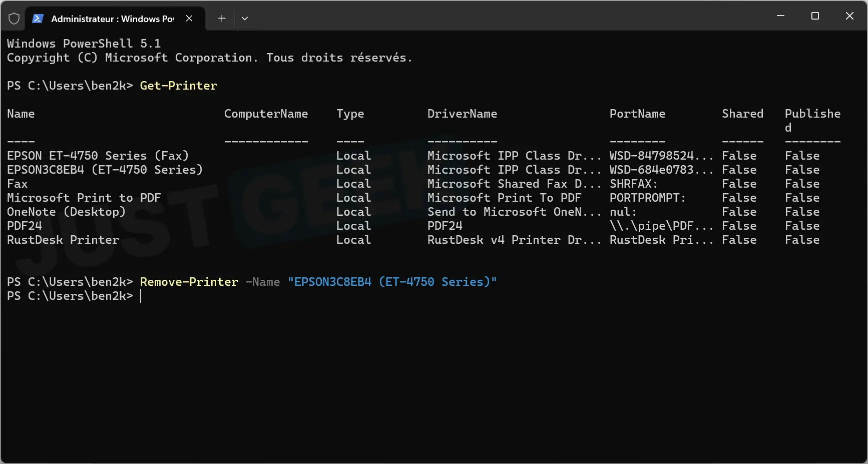
Task: Click the Microsoft Print To PDF driver name
Action: (x=504, y=198)
